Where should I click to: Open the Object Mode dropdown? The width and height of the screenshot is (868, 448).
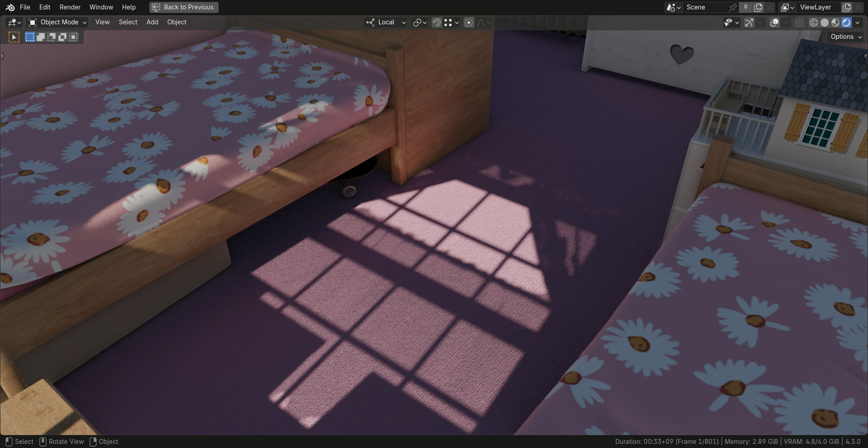click(57, 22)
